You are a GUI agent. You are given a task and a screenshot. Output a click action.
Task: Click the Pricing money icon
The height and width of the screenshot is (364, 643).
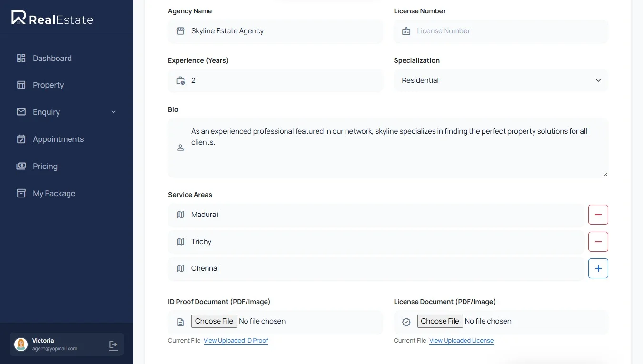[x=21, y=166]
